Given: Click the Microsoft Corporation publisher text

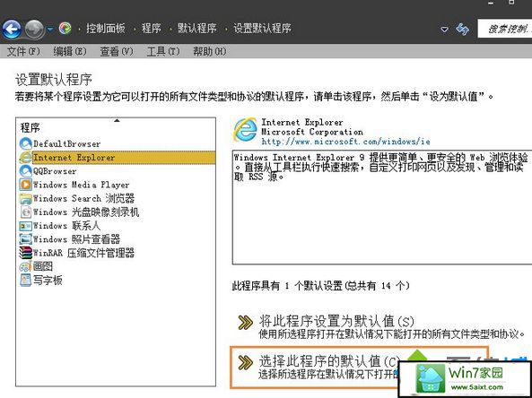Looking at the screenshot, I should pos(312,132).
